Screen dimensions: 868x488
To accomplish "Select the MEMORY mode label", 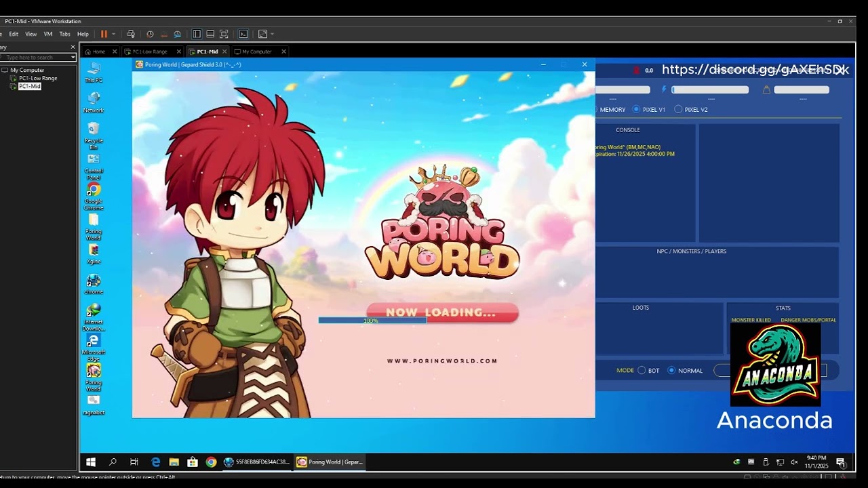I will point(612,109).
